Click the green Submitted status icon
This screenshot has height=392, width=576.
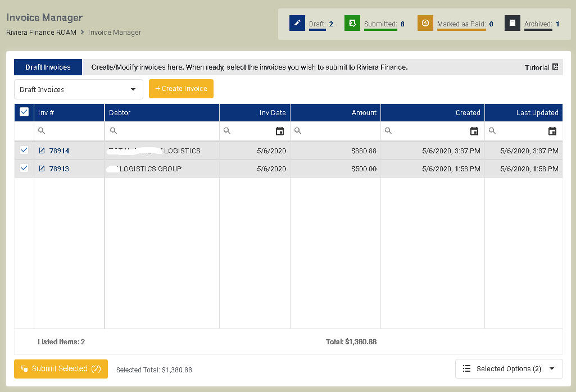[352, 23]
